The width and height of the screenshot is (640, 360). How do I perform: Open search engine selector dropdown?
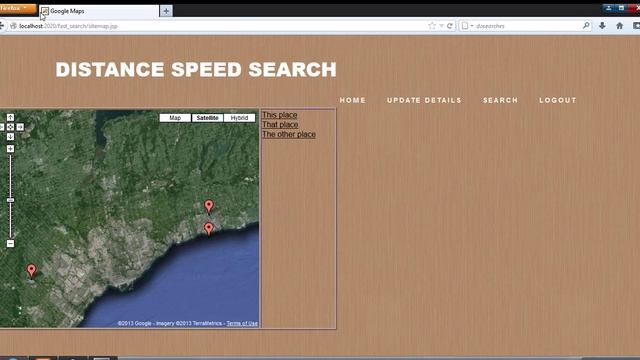point(467,26)
